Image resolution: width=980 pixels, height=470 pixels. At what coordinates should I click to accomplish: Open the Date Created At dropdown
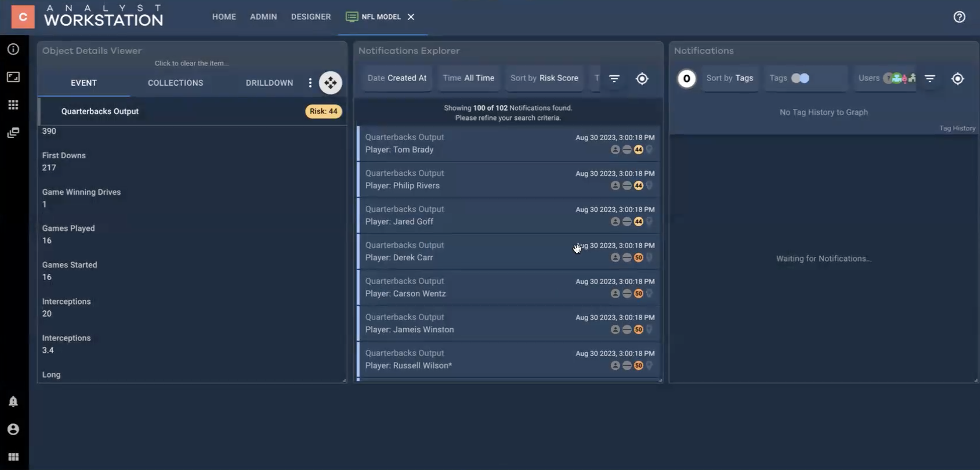[397, 78]
